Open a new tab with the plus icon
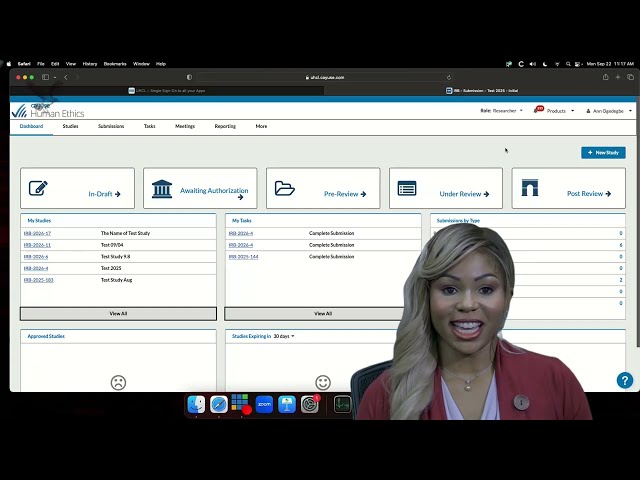The image size is (640, 480). [618, 77]
